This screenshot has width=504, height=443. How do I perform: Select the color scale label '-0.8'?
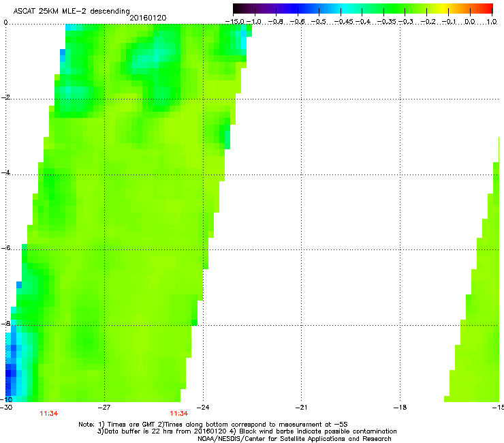[x=276, y=22]
